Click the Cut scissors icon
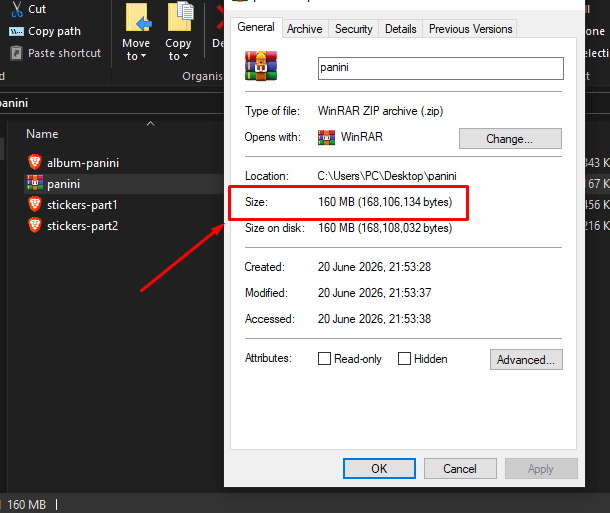 coord(16,9)
